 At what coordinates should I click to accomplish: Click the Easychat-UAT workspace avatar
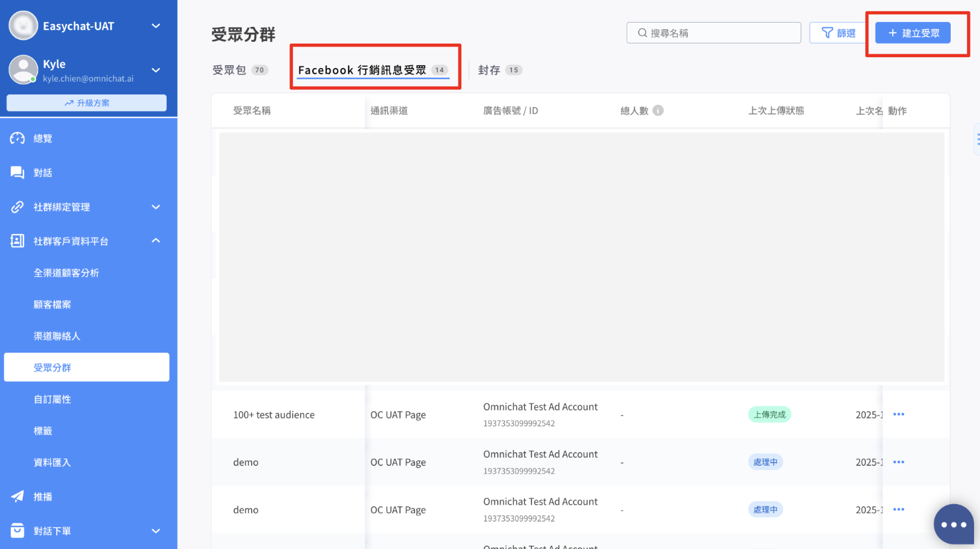point(23,26)
